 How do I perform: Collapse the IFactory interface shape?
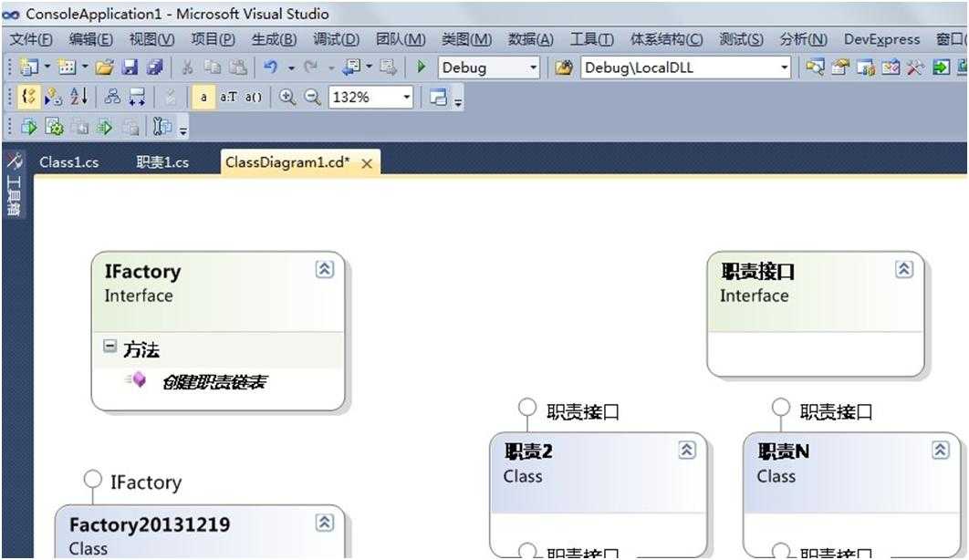(325, 269)
